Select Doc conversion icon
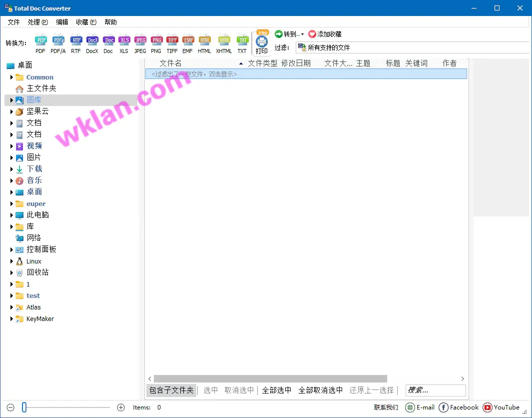Viewport: 532px width, 418px height. pyautogui.click(x=108, y=40)
